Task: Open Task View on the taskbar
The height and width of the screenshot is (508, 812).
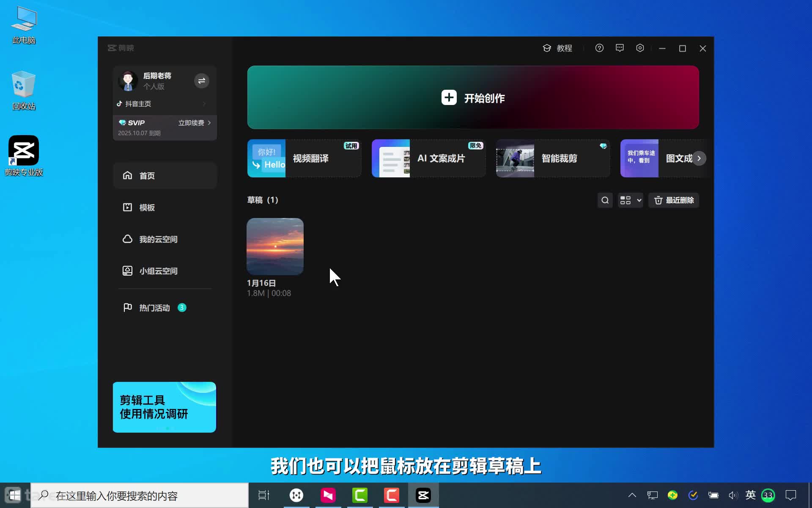Action: click(x=264, y=495)
